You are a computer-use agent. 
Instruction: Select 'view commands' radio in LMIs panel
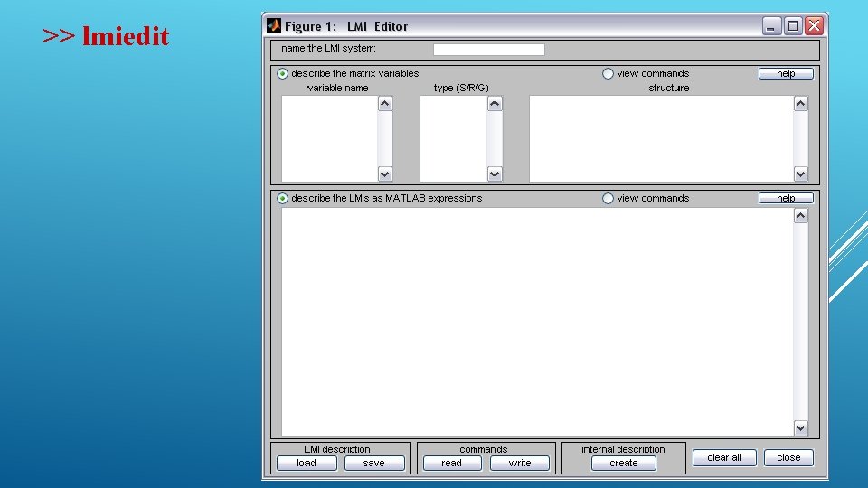(x=608, y=198)
